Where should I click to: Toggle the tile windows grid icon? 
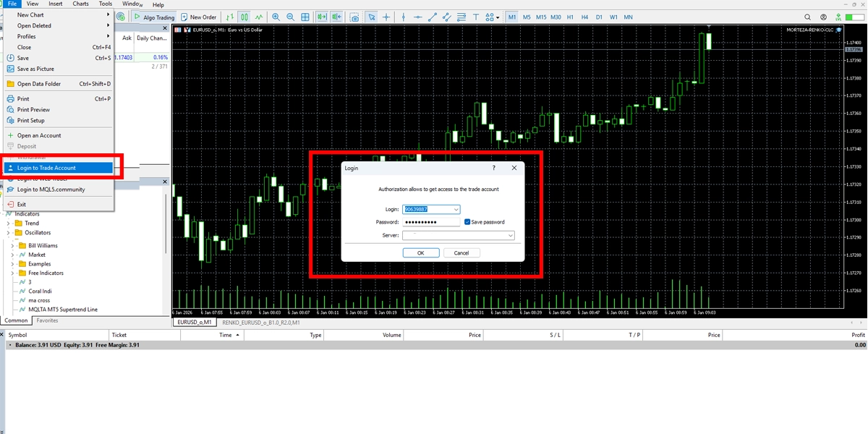coord(305,17)
